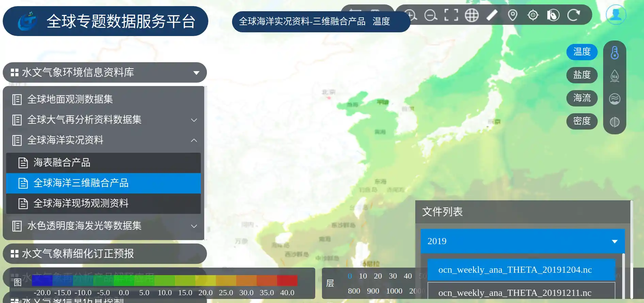Collapse the 水文气象环境信息资料库 dropdown arrow
This screenshot has width=644, height=303.
click(x=196, y=73)
